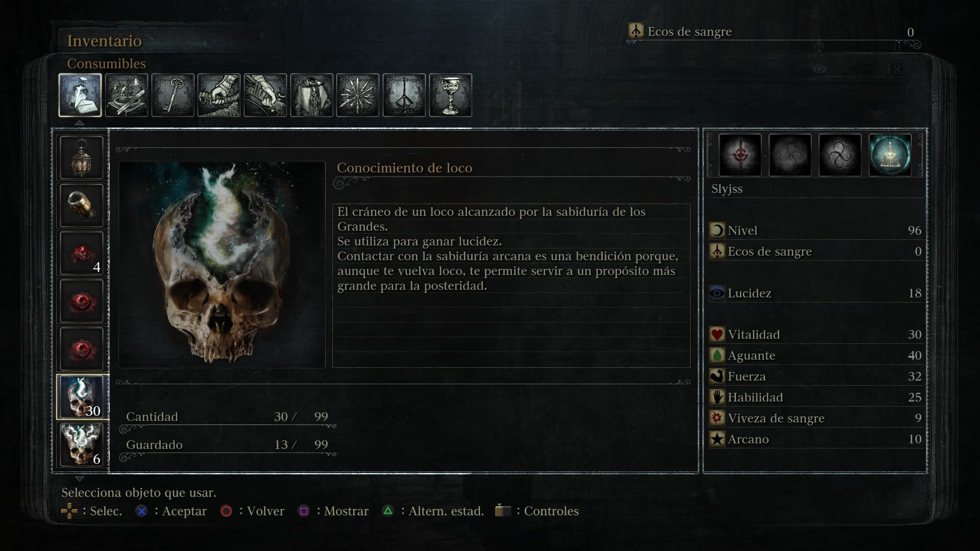The image size is (980, 551).
Task: Select the bell item in list
Action: [82, 206]
